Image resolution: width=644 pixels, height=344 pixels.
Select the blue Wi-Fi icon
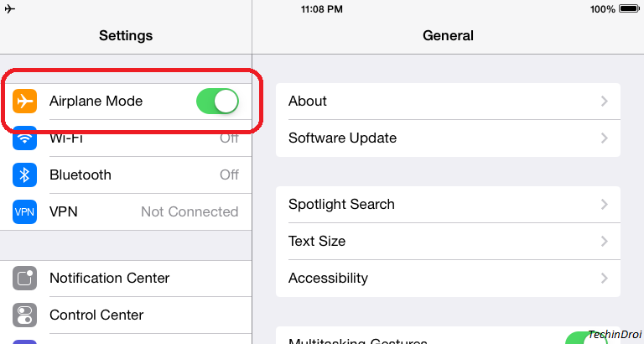pyautogui.click(x=24, y=138)
